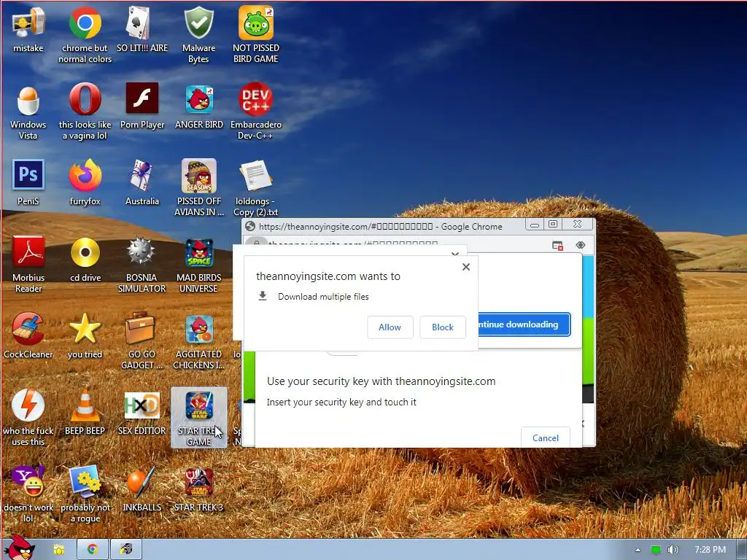Select the 'Morbius Reader' PDF icon
The height and width of the screenshot is (560, 747).
pos(28,265)
